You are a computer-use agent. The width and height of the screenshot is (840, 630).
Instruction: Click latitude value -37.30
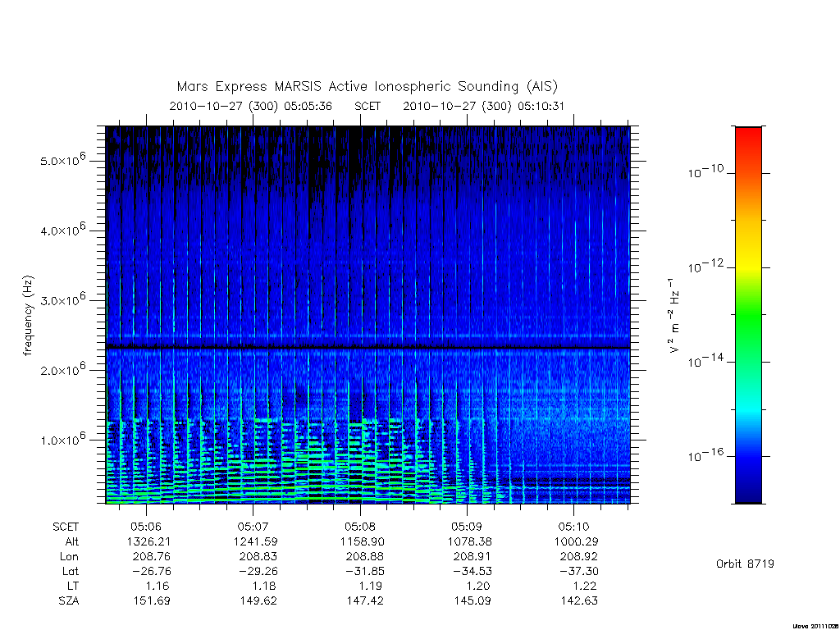point(579,571)
